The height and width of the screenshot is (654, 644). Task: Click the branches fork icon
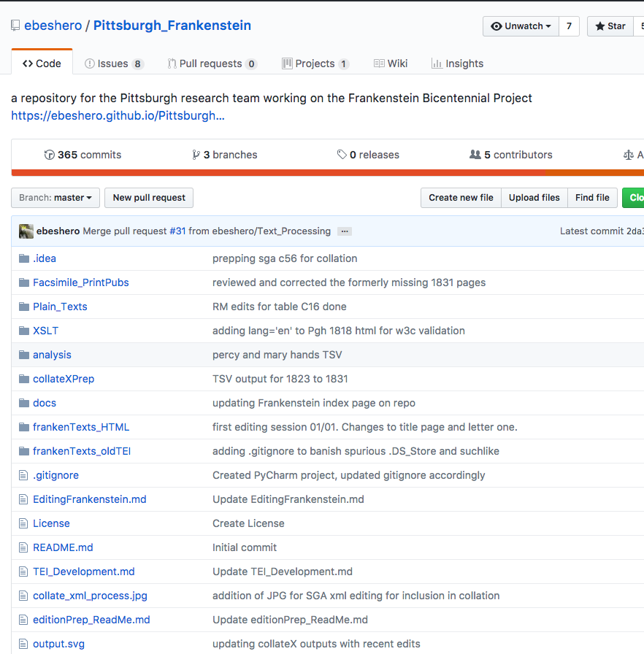[x=196, y=155]
